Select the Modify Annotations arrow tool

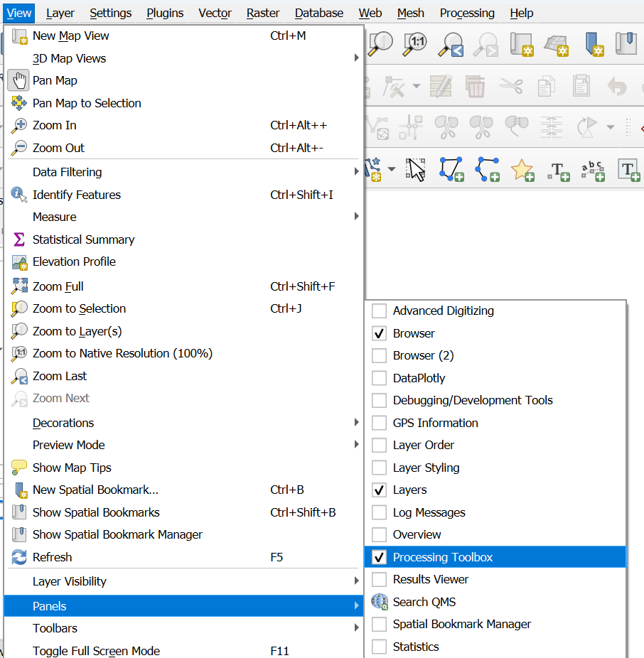pyautogui.click(x=416, y=169)
